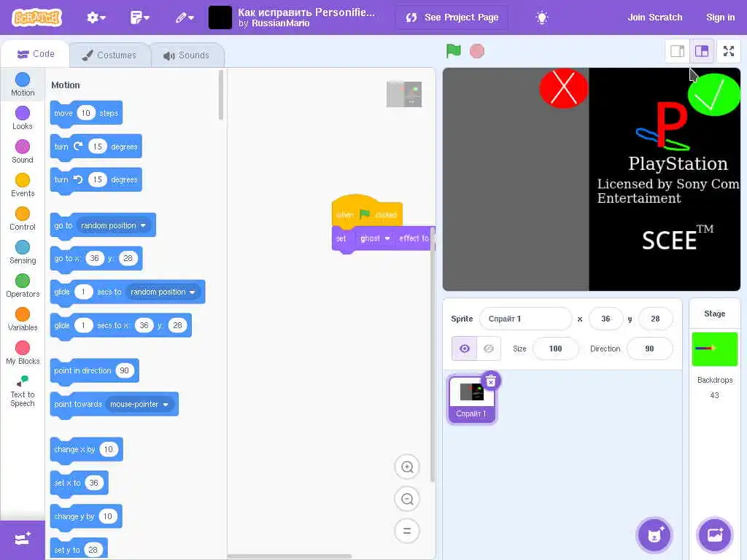The width and height of the screenshot is (747, 560).
Task: Edit the sprite x position field
Action: click(605, 319)
